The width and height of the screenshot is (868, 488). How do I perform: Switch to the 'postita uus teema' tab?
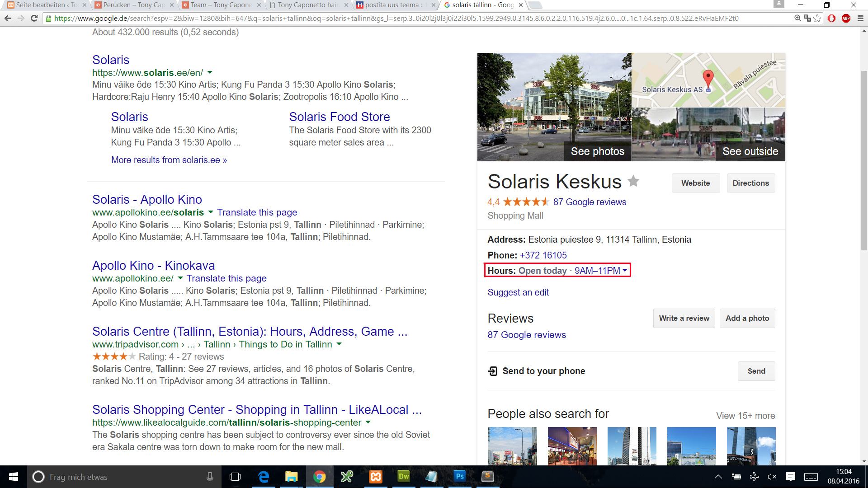(x=396, y=5)
